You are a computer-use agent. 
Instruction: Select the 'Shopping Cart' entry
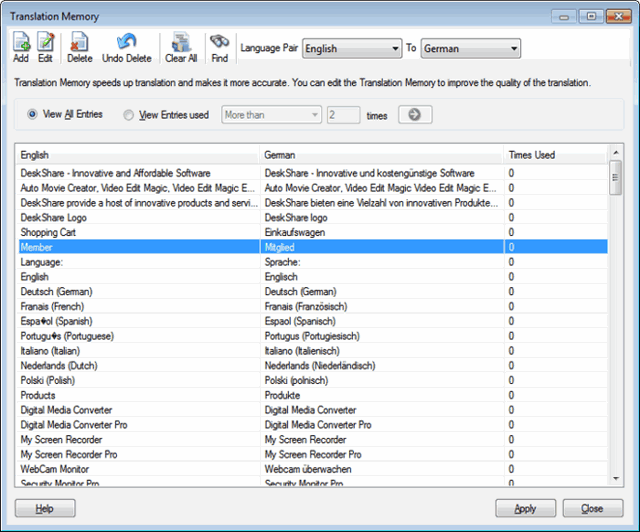click(48, 232)
